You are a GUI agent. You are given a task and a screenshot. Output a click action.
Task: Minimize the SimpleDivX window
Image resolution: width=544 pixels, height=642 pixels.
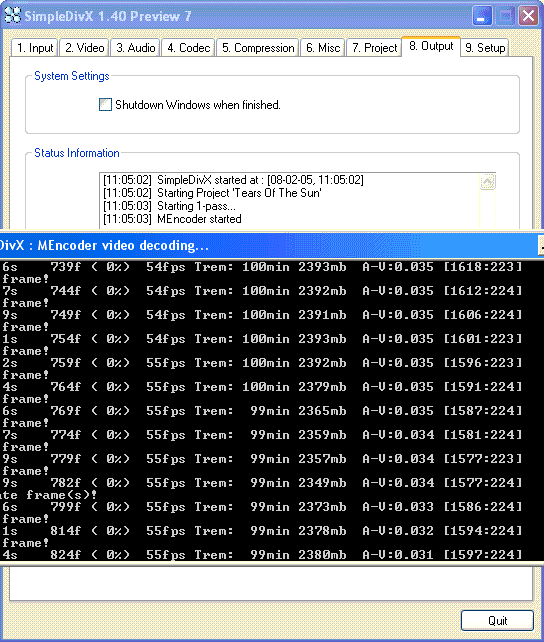(482, 16)
